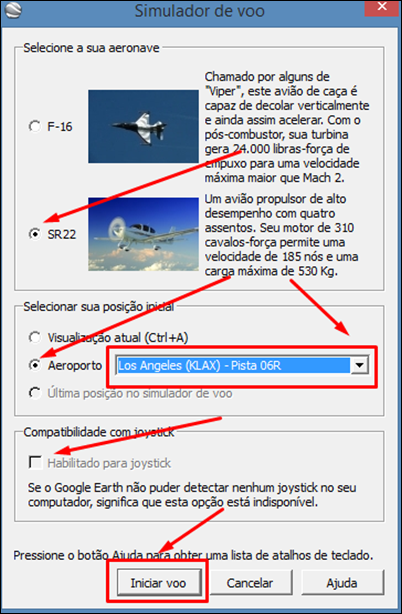Click the F-16 fighter jet thumbnail
This screenshot has width=402, height=614.
143,126
